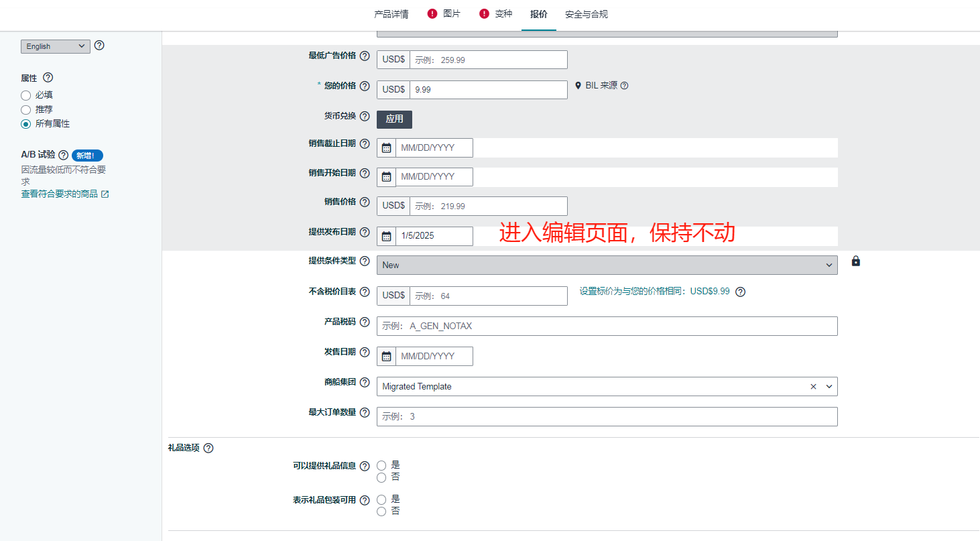Viewport: 980px width, 541px height.
Task: Click the lock icon beside 提供条件类型
Action: pos(855,261)
